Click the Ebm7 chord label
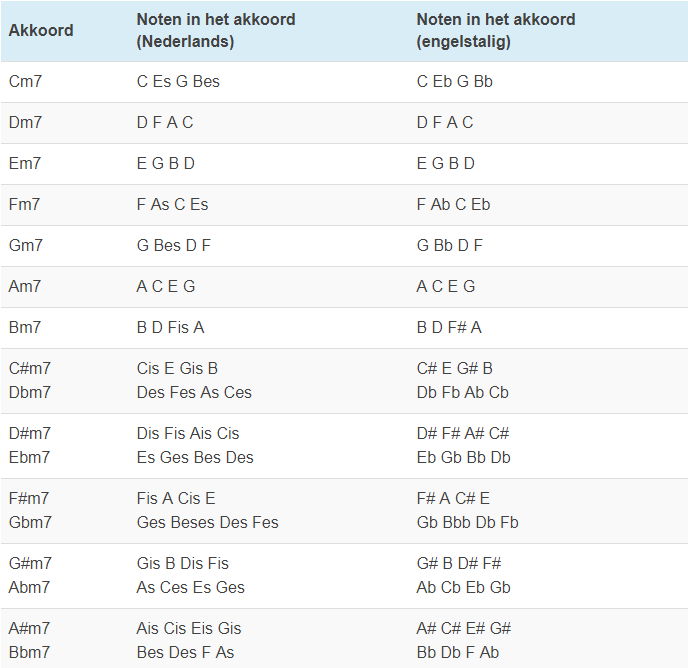This screenshot has width=688, height=668. coord(30,457)
